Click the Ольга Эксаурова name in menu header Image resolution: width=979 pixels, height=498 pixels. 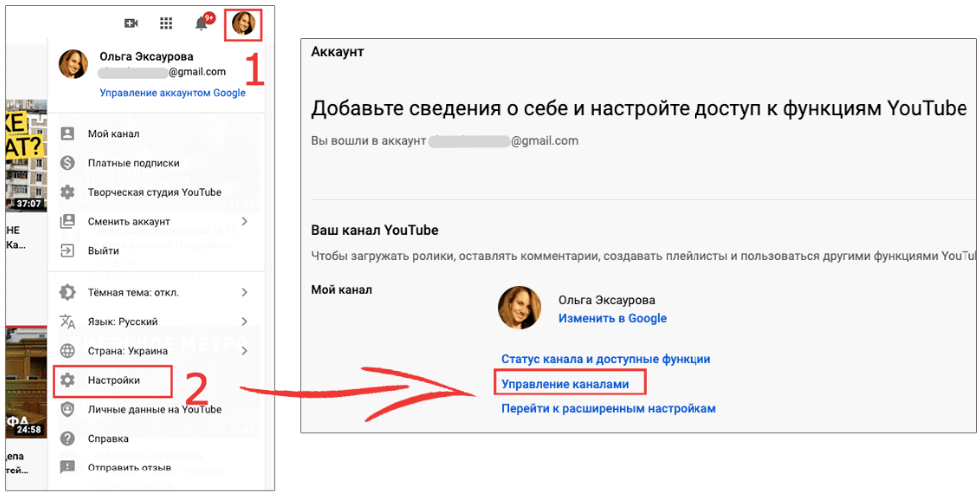click(147, 57)
